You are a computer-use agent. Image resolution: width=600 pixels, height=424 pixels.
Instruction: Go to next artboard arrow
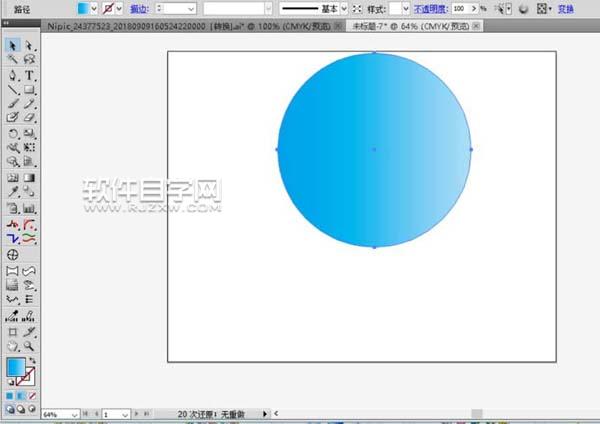[x=137, y=414]
